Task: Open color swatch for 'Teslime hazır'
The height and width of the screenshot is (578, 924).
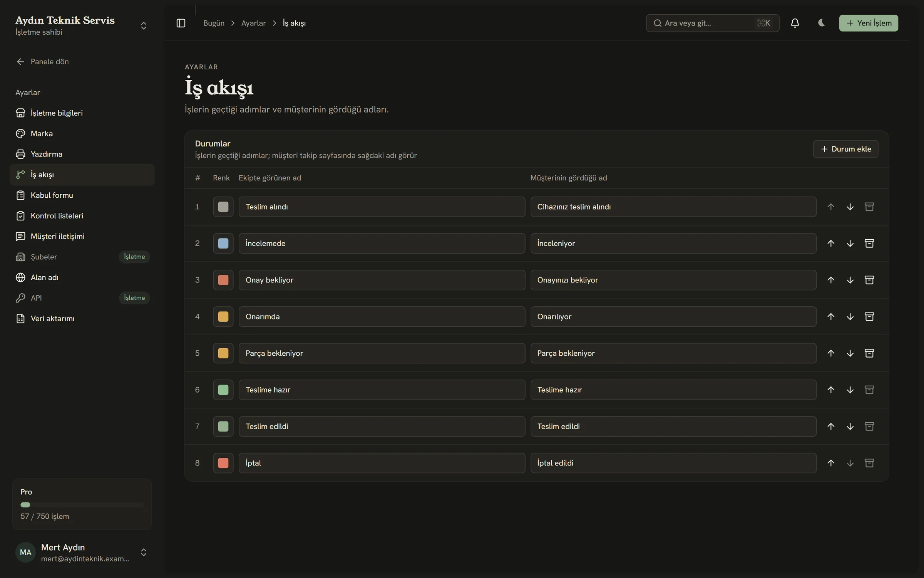Action: (x=223, y=390)
